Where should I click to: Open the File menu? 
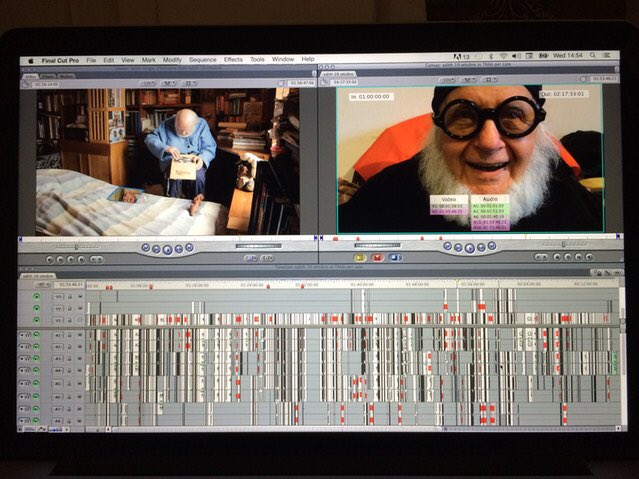(91, 60)
